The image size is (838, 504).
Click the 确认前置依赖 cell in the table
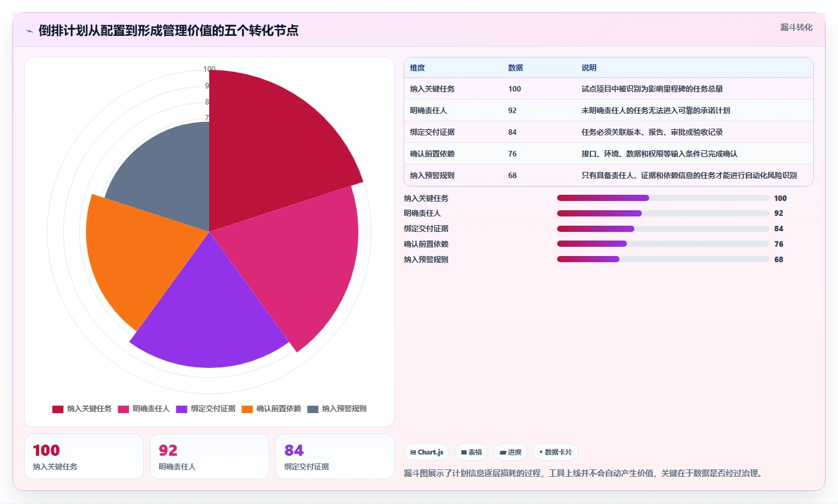pyautogui.click(x=433, y=154)
